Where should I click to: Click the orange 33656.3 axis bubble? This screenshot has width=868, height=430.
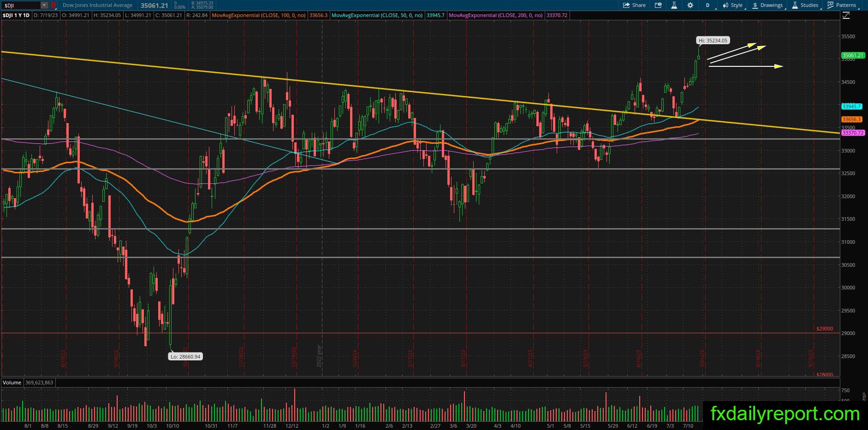click(851, 119)
